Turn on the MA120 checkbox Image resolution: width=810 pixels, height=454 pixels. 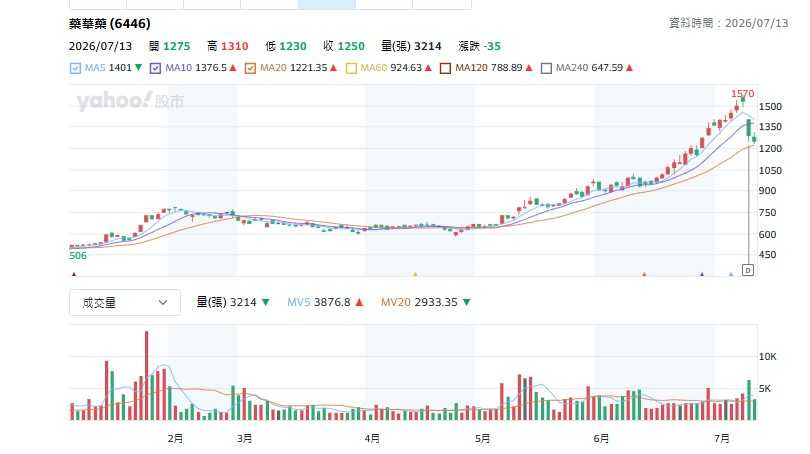tap(445, 68)
